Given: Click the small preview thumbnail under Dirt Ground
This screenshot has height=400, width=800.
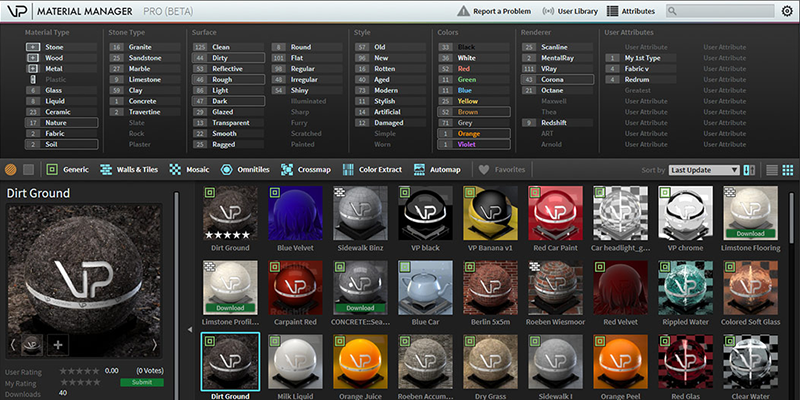Looking at the screenshot, I should tap(32, 345).
